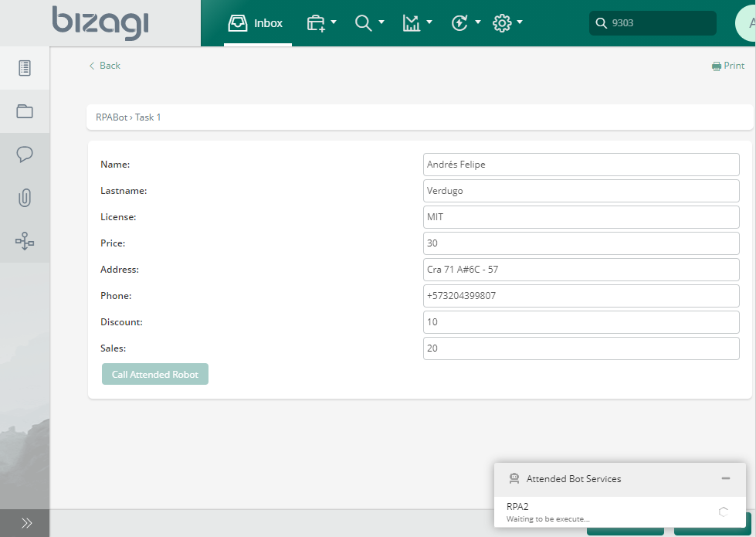Open the Inbox tab
The image size is (756, 537).
click(257, 23)
